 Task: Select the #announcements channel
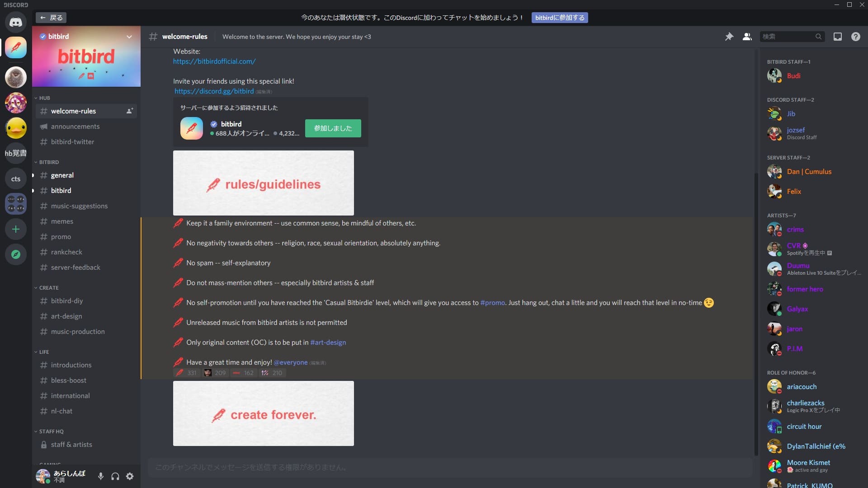point(75,127)
